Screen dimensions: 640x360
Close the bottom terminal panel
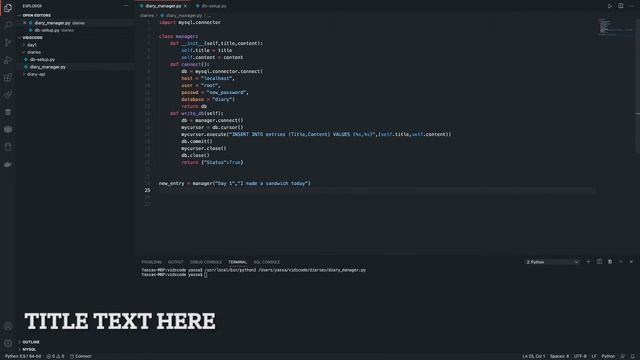631,262
